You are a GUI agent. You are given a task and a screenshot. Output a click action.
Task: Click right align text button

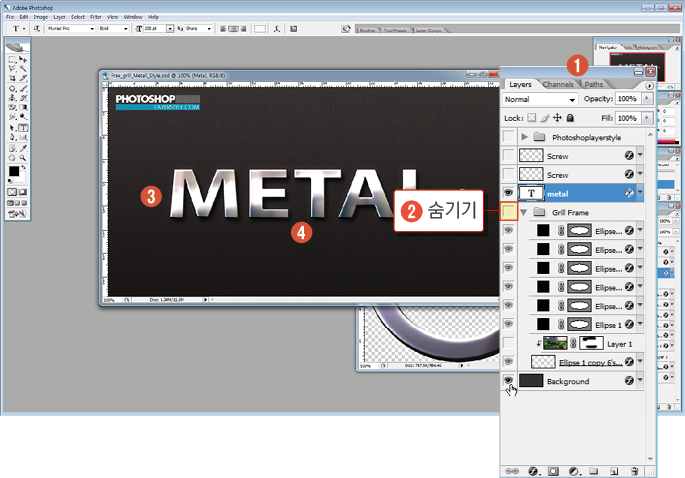[x=243, y=29]
